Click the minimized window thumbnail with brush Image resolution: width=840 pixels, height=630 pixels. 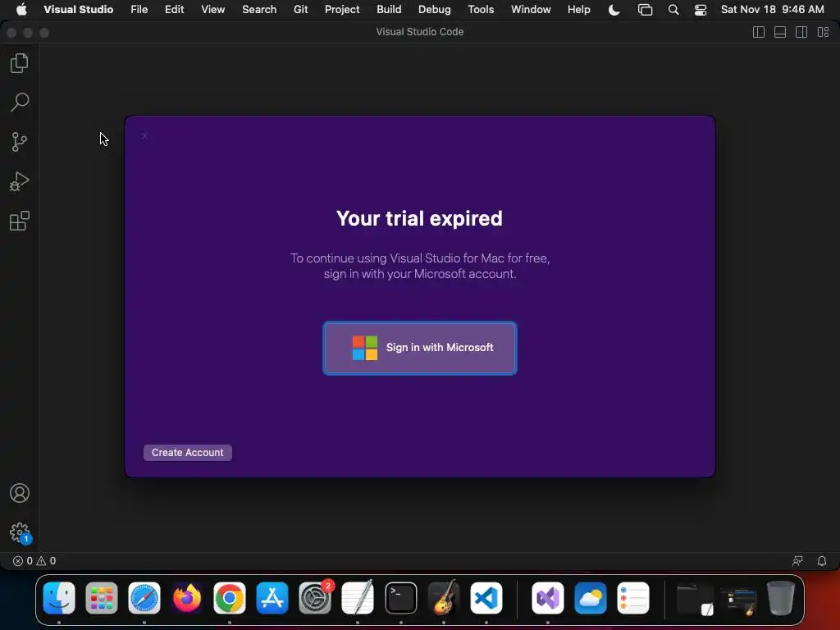pyautogui.click(x=738, y=600)
